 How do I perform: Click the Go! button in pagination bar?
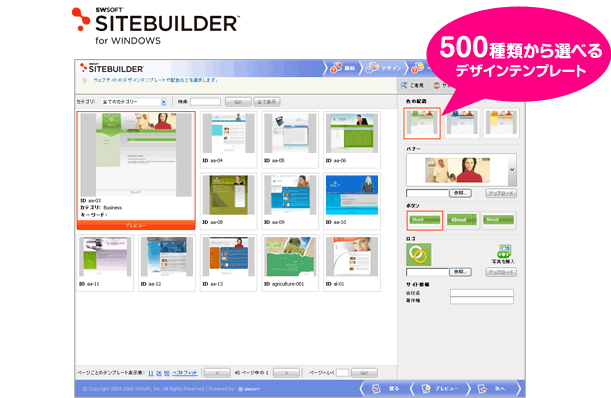364,373
